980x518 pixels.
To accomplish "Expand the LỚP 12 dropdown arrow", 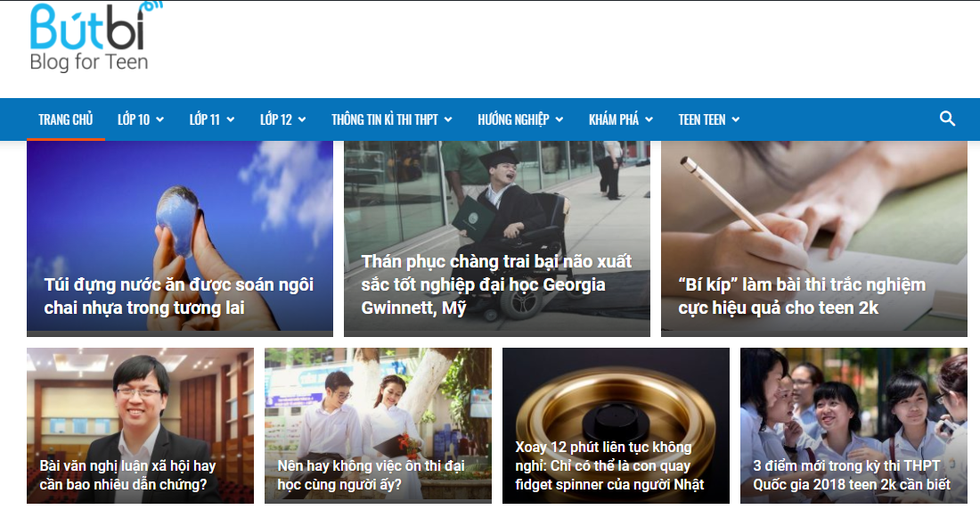I will click(x=302, y=119).
